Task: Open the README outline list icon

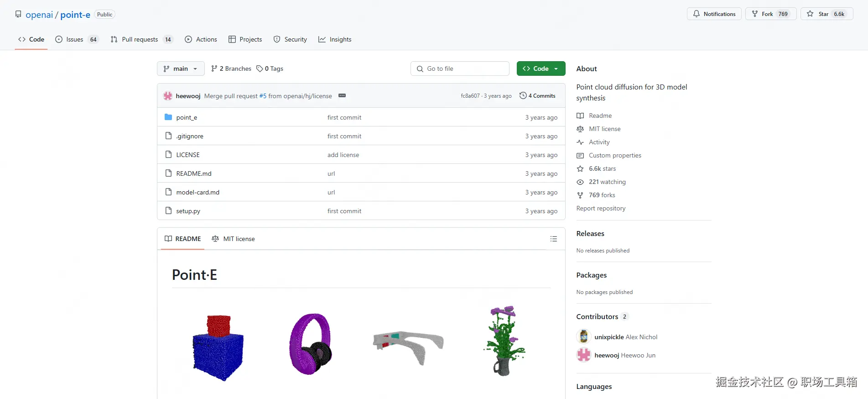Action: (554, 239)
